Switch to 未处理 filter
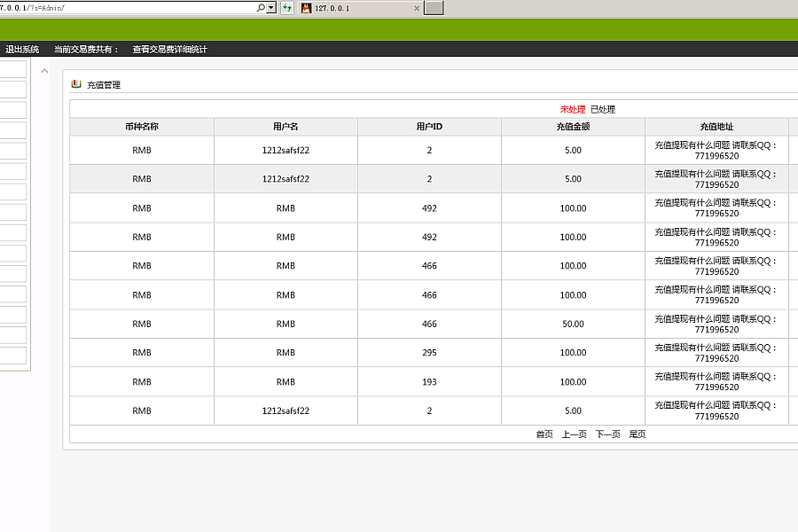 click(573, 109)
